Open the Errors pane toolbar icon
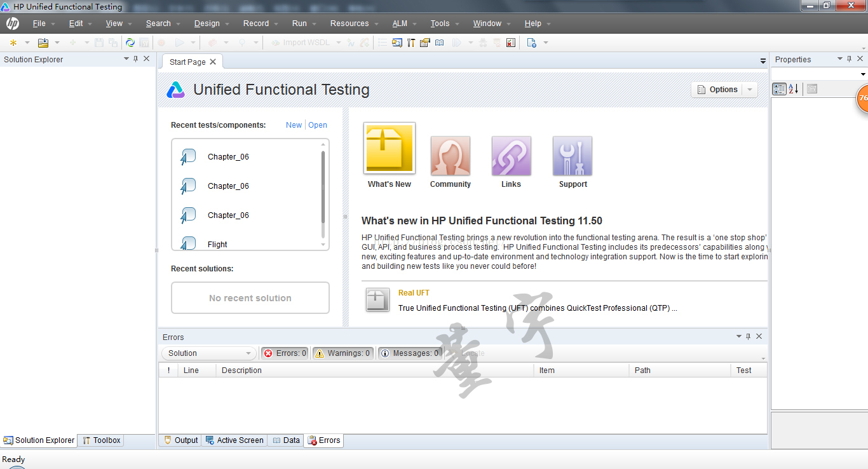The height and width of the screenshot is (469, 868). pyautogui.click(x=511, y=43)
